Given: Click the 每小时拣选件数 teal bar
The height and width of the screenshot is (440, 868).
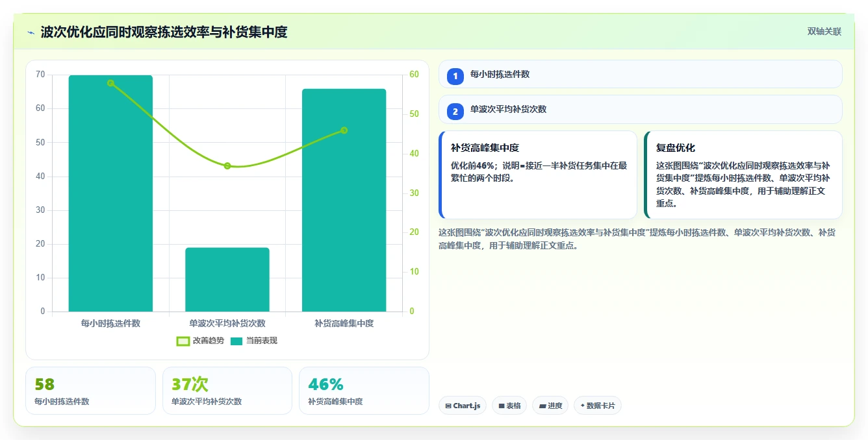Looking at the screenshot, I should pyautogui.click(x=110, y=193).
